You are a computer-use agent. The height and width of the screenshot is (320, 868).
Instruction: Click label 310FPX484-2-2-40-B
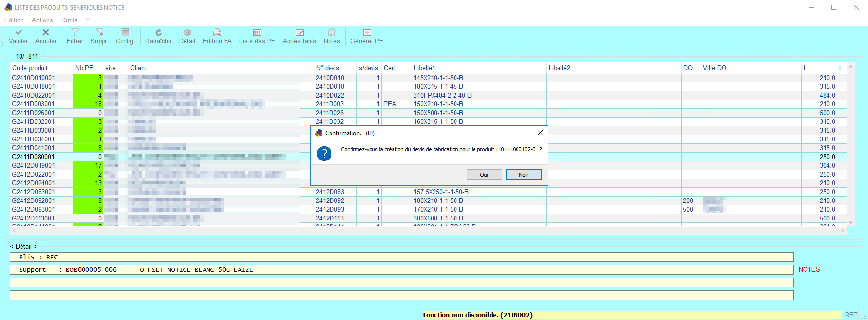point(443,95)
